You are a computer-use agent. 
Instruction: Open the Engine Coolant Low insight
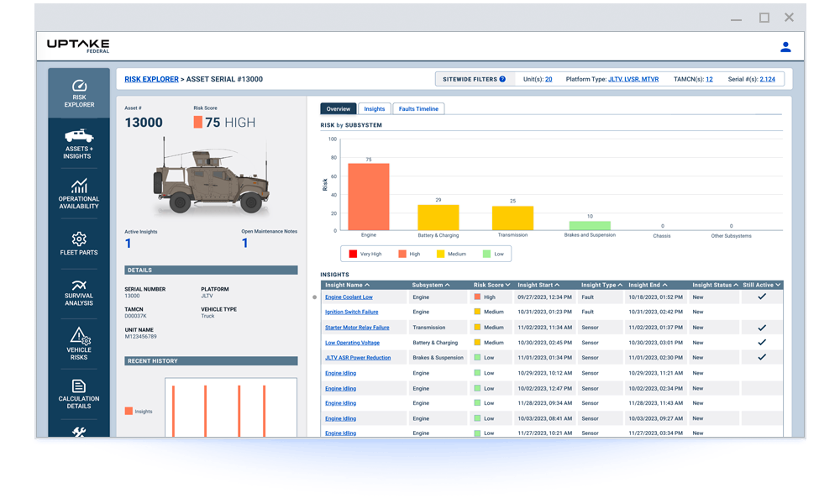pyautogui.click(x=349, y=297)
